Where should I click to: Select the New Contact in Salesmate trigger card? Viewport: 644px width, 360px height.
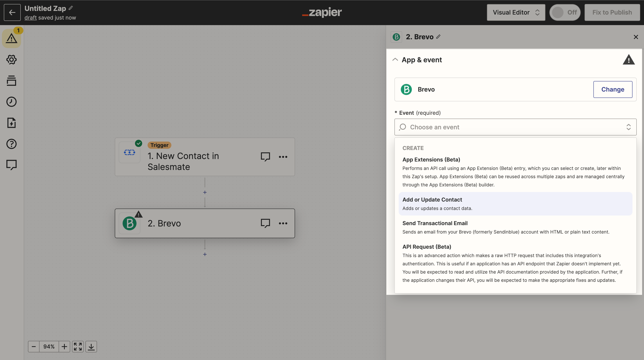coord(205,157)
